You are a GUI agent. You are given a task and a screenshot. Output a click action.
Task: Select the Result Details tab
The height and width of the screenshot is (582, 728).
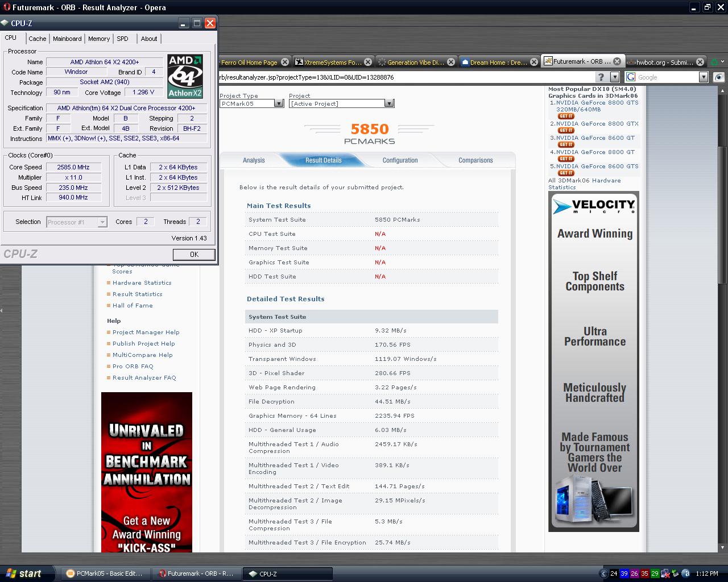(324, 160)
